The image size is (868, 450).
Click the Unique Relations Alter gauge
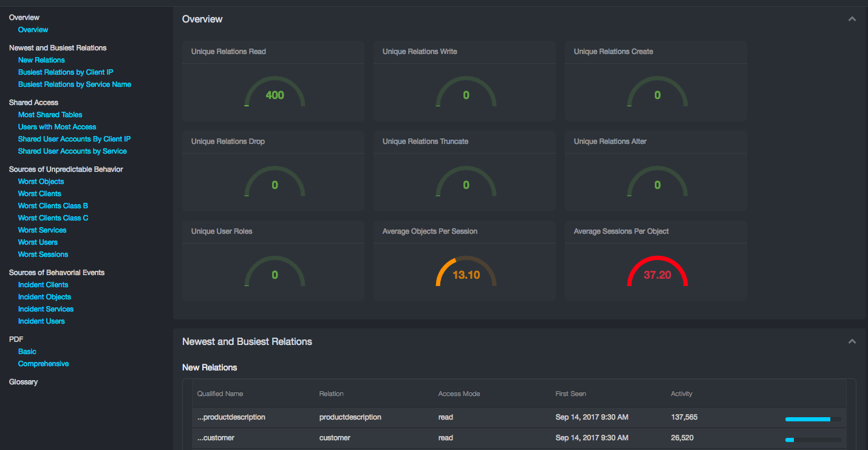[657, 183]
